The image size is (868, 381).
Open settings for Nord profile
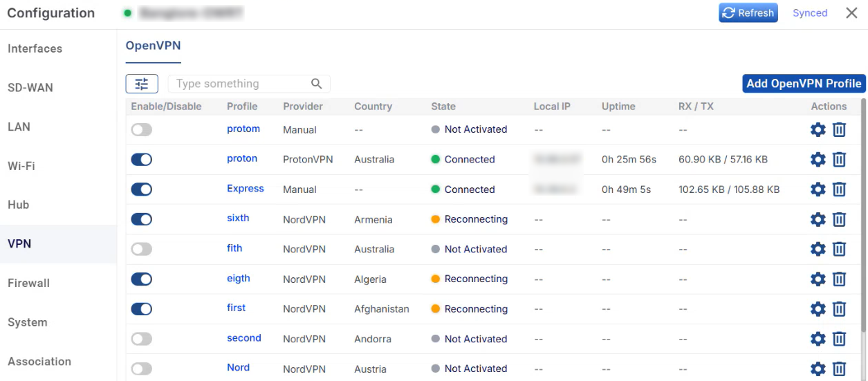tap(818, 369)
